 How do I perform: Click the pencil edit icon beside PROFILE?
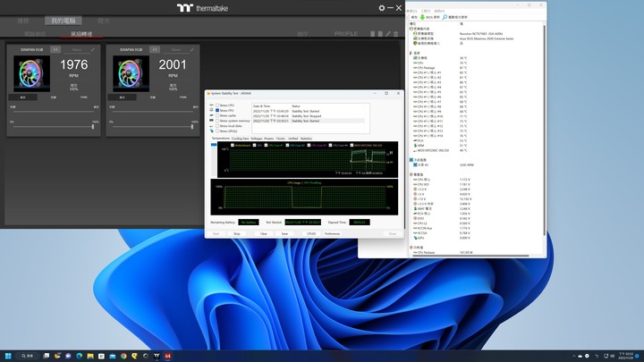coord(388,34)
